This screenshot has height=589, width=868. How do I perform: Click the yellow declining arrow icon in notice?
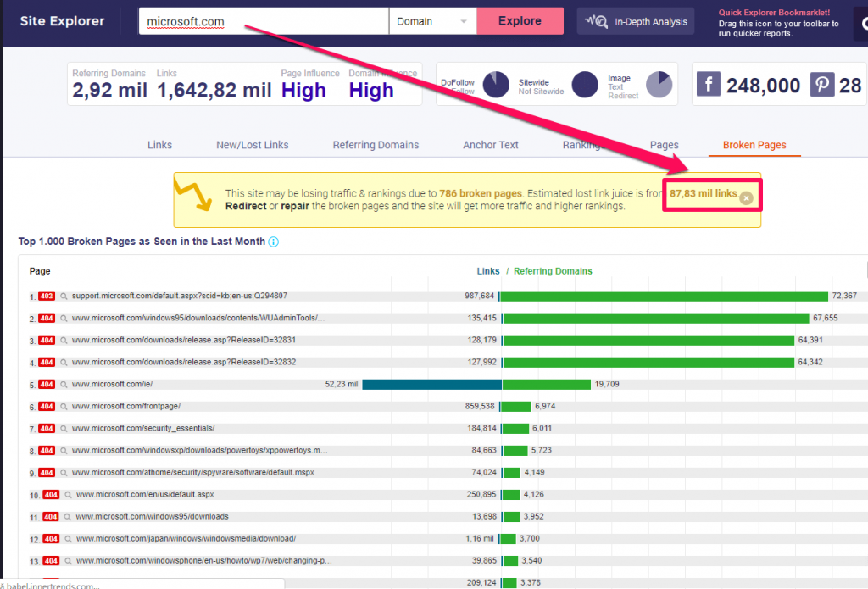[193, 195]
